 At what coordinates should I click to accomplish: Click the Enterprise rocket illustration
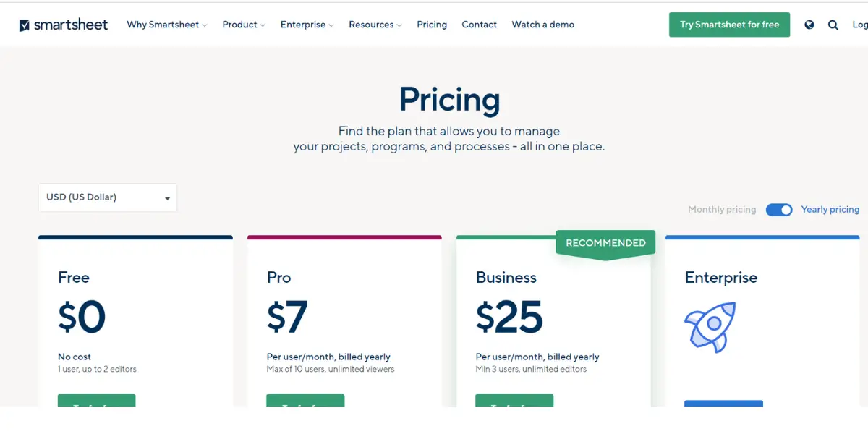[x=710, y=327]
